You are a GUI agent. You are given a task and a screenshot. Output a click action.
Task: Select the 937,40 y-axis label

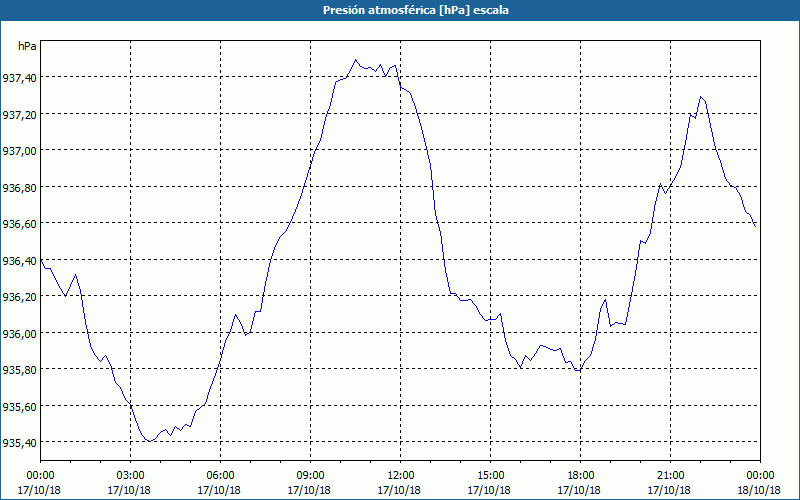[19, 78]
